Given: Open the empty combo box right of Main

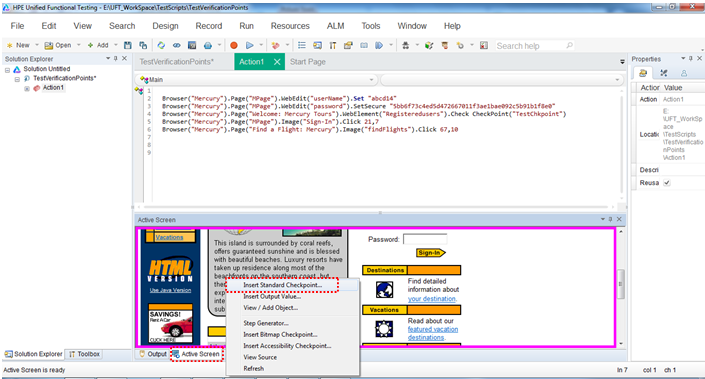Looking at the screenshot, I should coord(502,80).
